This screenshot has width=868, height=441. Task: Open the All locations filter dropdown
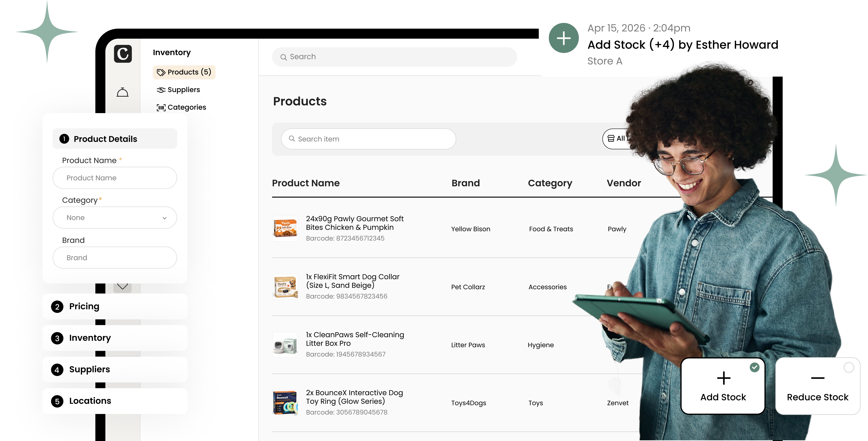point(618,138)
